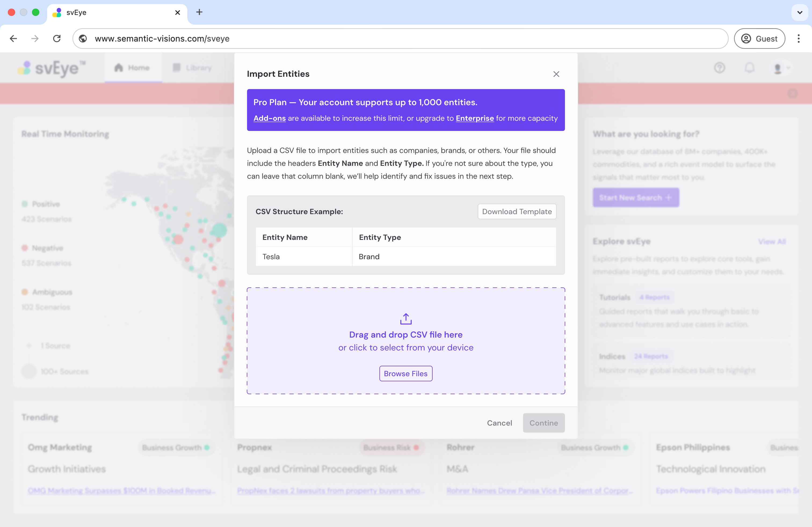This screenshot has height=527, width=812.
Task: Dismiss the red banner
Action: tap(792, 93)
